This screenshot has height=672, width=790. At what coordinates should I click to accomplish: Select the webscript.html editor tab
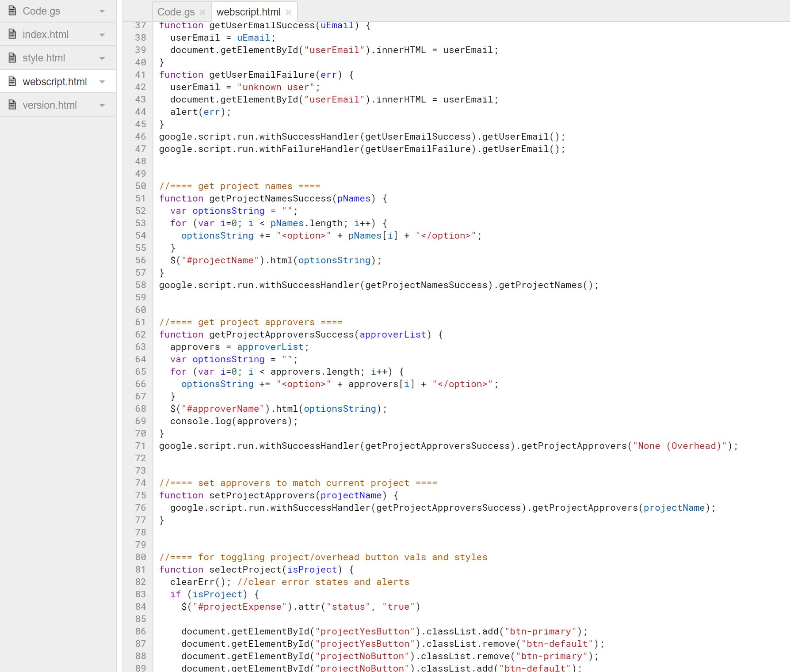(x=248, y=12)
